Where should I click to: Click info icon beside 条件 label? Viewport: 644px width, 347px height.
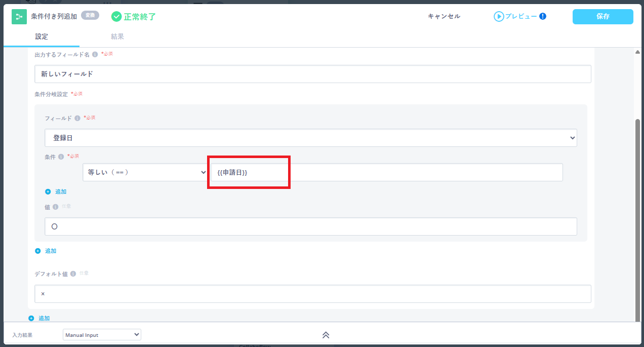click(x=61, y=157)
